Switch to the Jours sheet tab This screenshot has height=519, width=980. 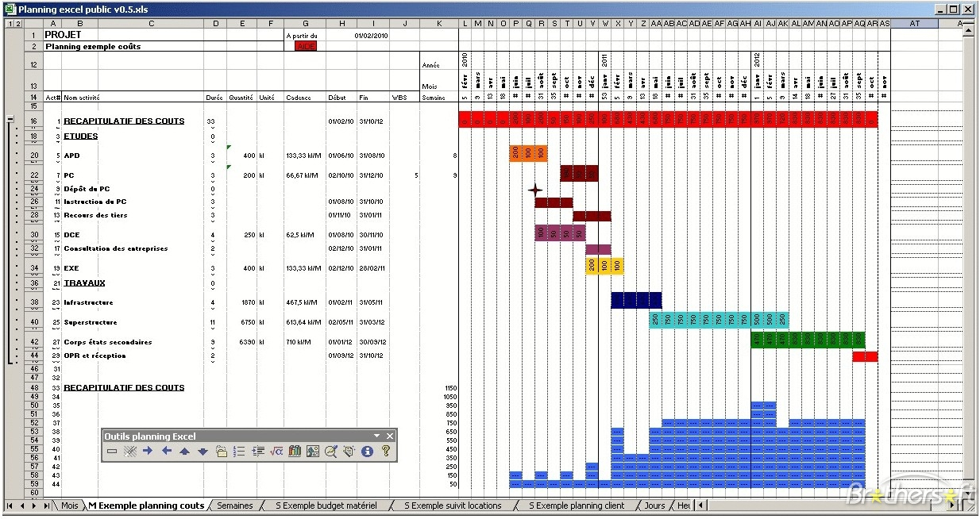point(655,506)
